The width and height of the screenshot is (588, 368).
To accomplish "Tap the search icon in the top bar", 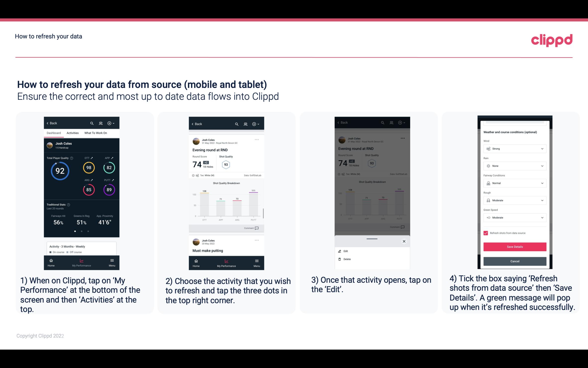I will [92, 123].
